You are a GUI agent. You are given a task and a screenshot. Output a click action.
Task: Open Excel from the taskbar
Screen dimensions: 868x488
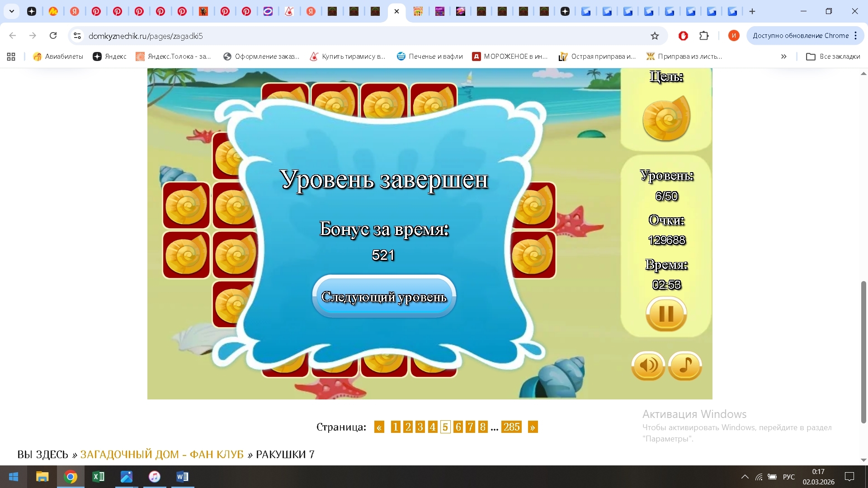click(99, 476)
